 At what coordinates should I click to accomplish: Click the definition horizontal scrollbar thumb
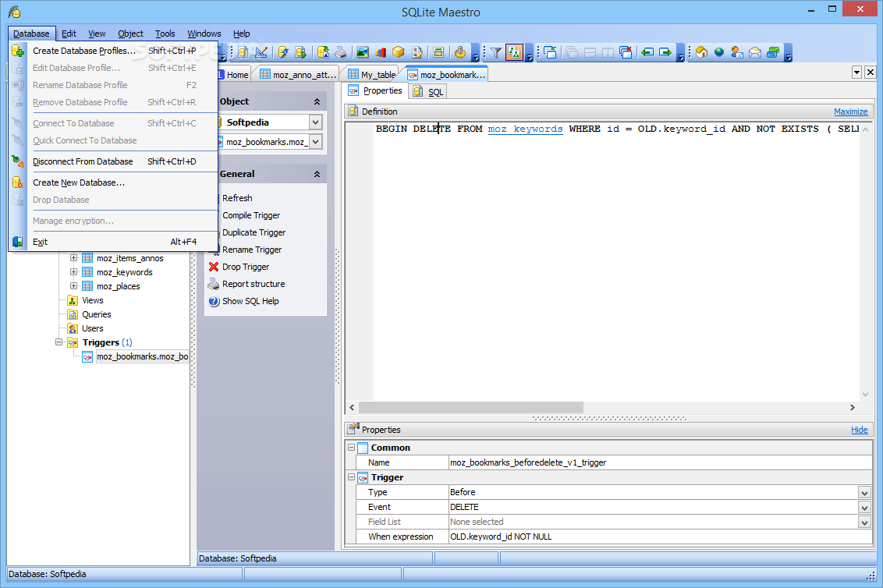pos(471,407)
